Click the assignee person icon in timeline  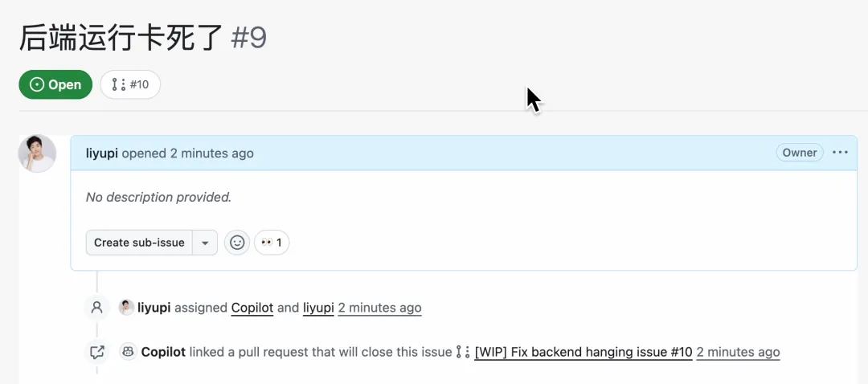pyautogui.click(x=97, y=308)
